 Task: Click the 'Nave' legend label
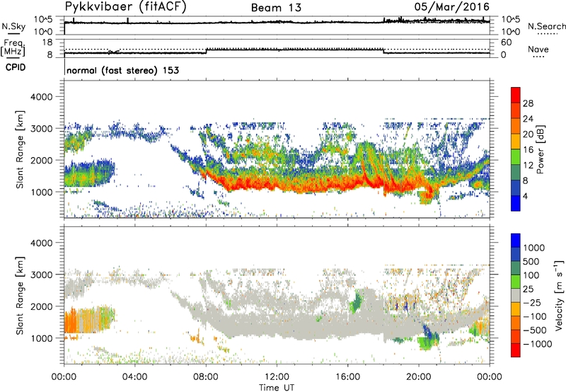pyautogui.click(x=538, y=50)
